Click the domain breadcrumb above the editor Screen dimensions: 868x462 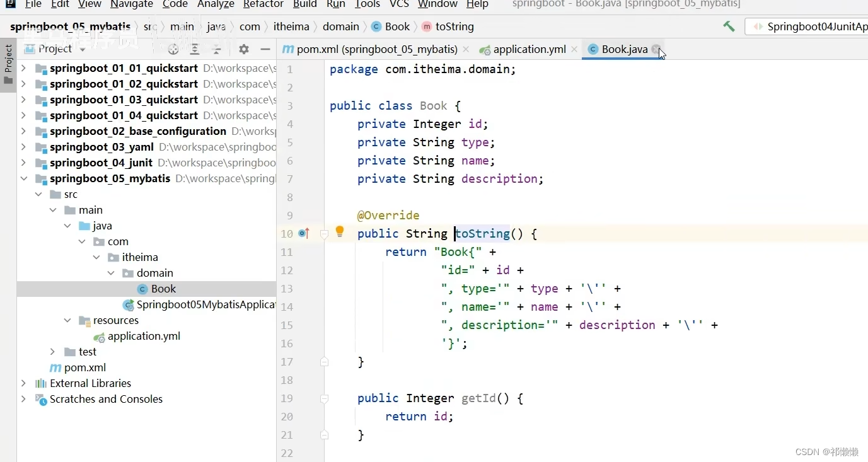tap(340, 26)
